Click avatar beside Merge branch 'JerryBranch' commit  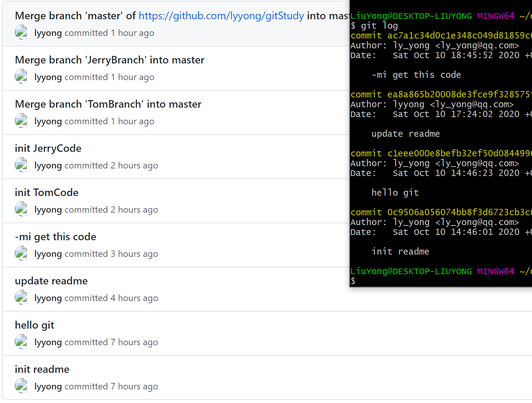pyautogui.click(x=21, y=77)
